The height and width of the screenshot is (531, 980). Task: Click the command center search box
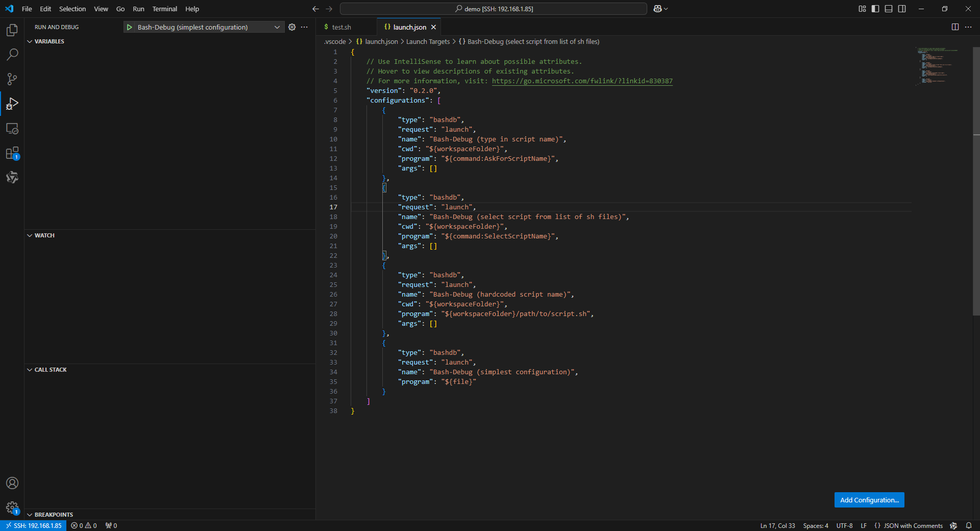[x=494, y=9]
